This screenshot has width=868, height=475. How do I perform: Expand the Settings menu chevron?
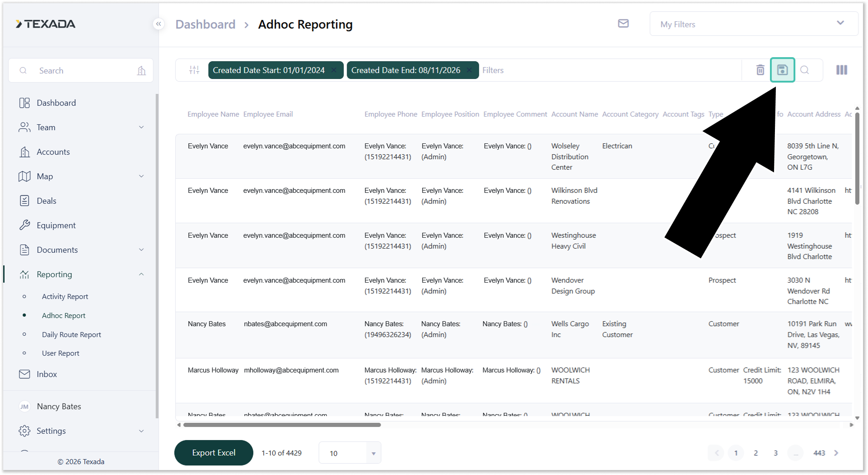pos(141,431)
